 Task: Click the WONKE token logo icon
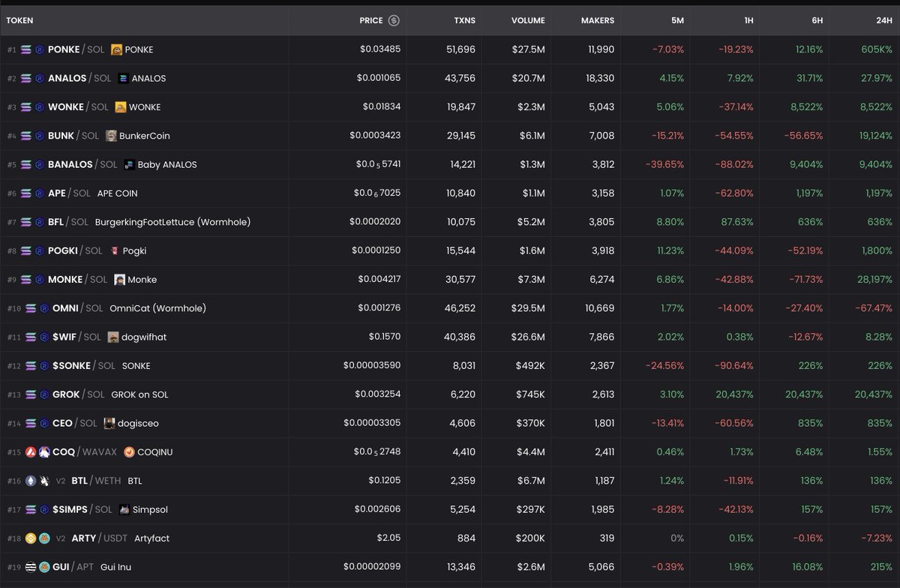(120, 107)
